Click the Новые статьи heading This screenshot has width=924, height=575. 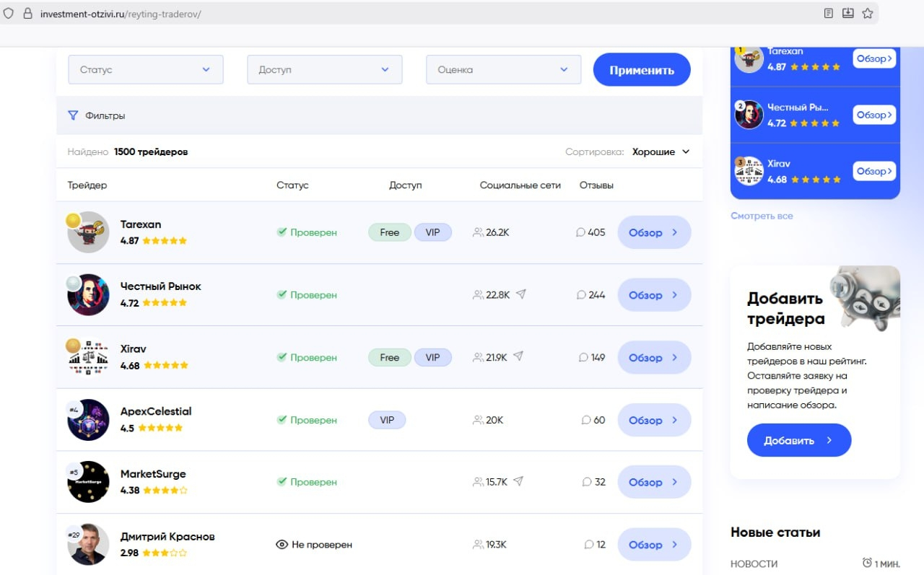pos(775,532)
